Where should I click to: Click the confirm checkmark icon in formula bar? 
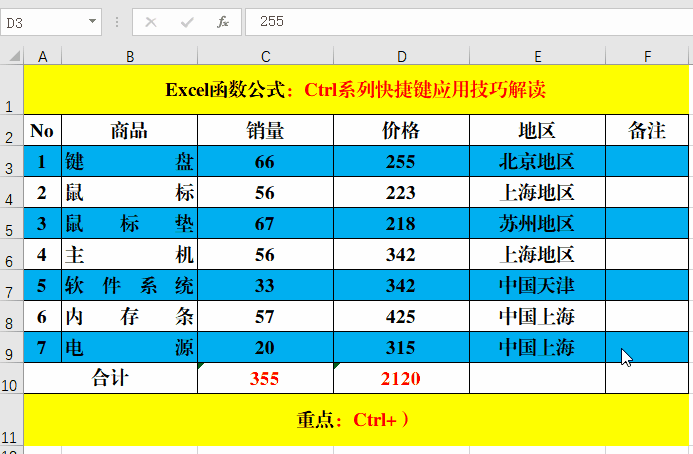(x=187, y=22)
